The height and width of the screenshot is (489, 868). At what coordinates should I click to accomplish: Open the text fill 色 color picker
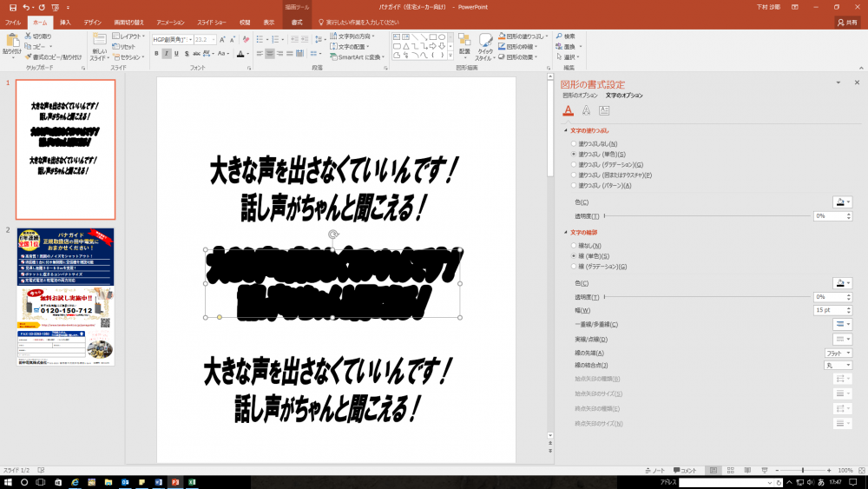coord(842,202)
